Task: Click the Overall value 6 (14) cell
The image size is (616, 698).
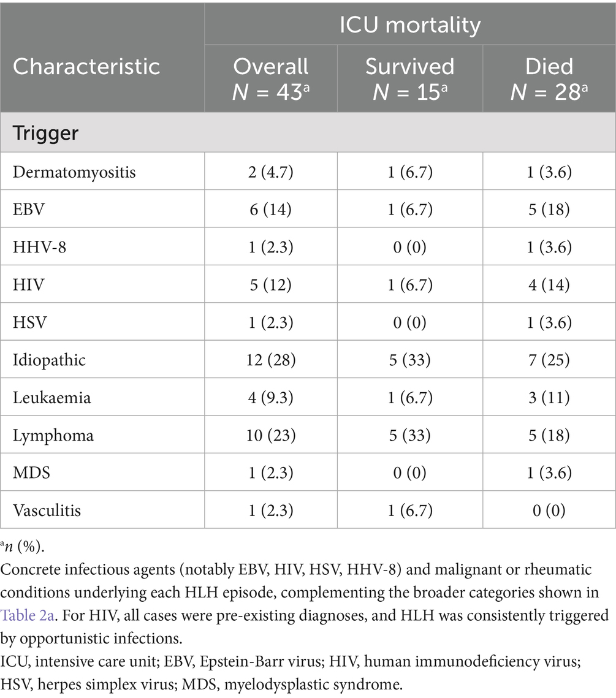Action: click(x=271, y=208)
